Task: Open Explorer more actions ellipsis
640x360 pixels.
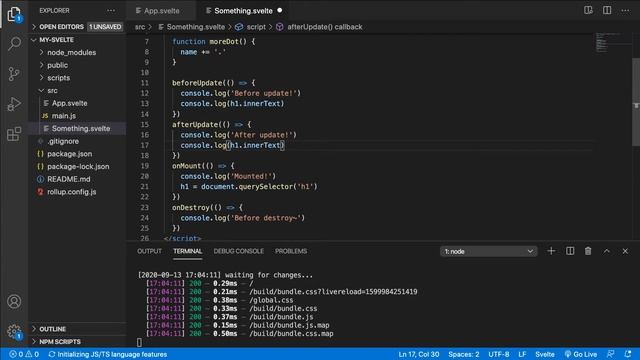Action: [x=111, y=11]
